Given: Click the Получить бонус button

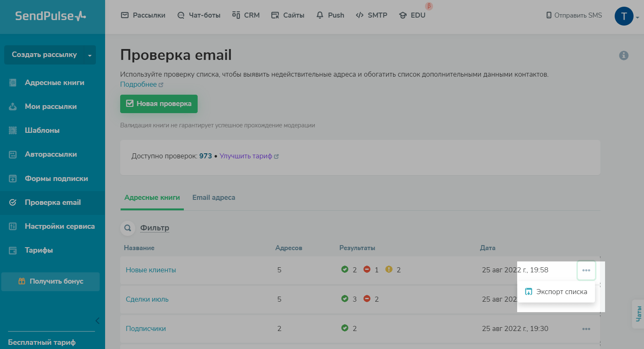Looking at the screenshot, I should point(51,281).
